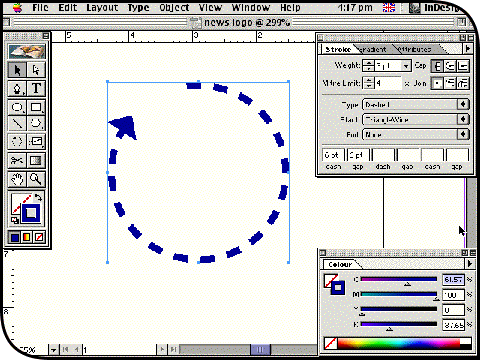
Task: Open the Apple menu
Action: tap(17, 7)
